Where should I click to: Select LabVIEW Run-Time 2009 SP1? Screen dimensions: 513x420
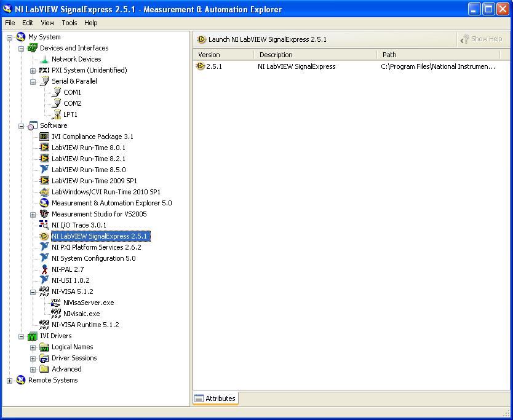(94, 181)
